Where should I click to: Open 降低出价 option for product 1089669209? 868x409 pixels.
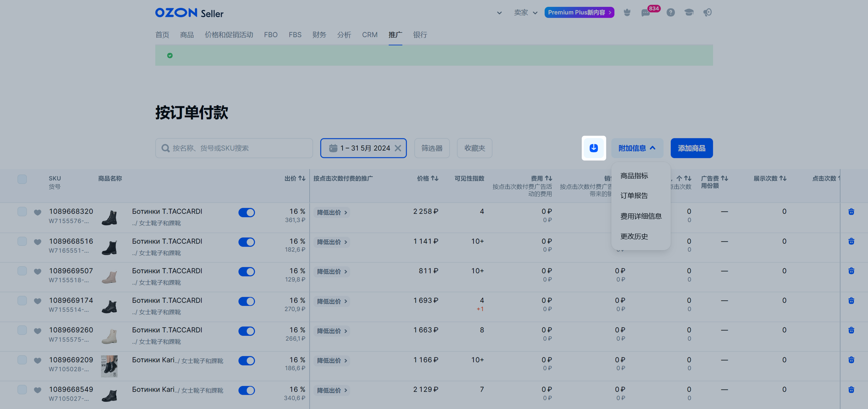coord(332,361)
